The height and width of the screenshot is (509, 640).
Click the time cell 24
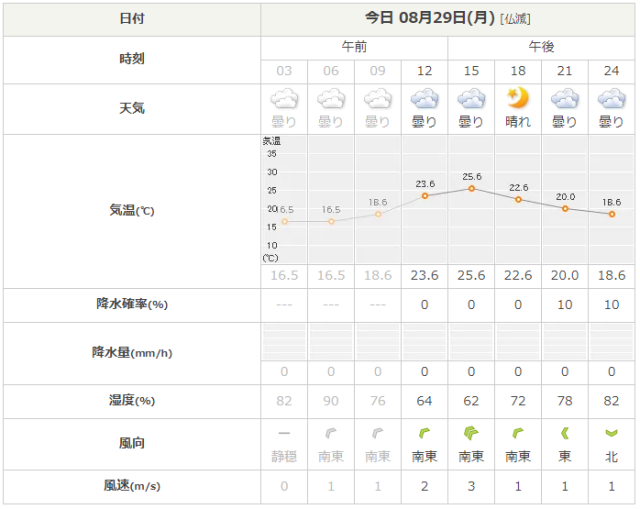(611, 71)
